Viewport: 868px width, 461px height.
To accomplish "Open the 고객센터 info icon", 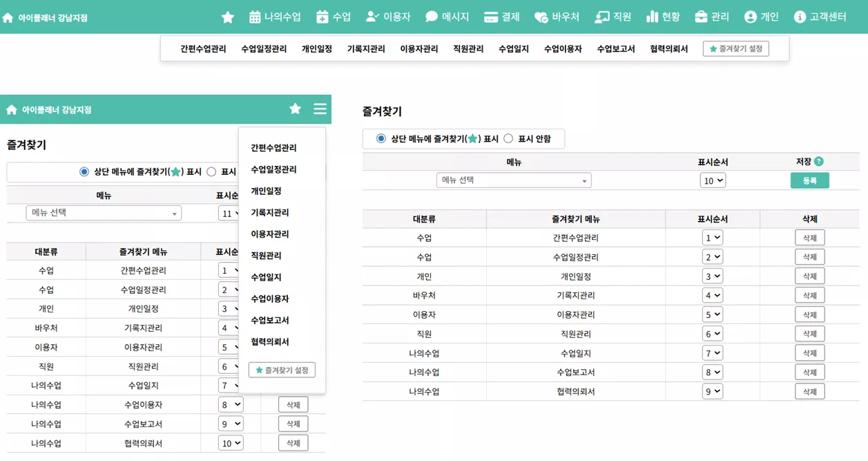I will coord(800,15).
